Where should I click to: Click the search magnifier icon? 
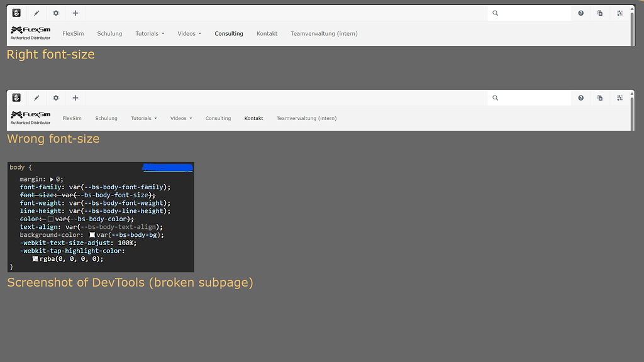(496, 13)
